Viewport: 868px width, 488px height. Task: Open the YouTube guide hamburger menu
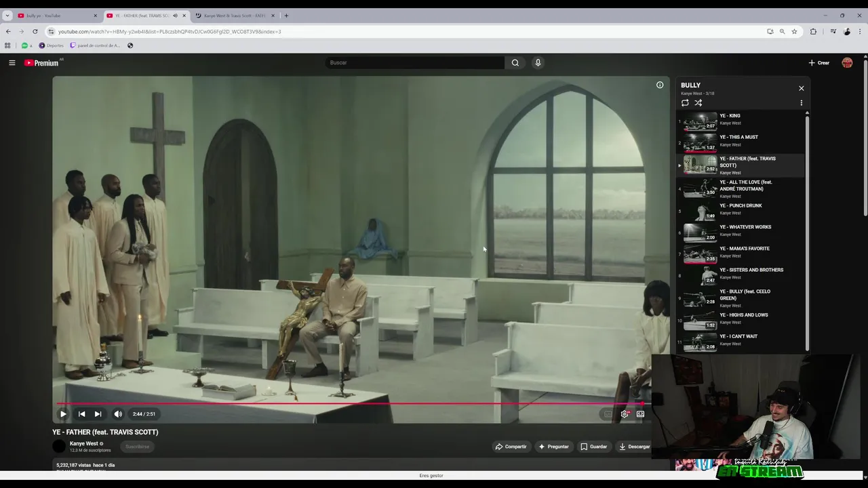12,63
